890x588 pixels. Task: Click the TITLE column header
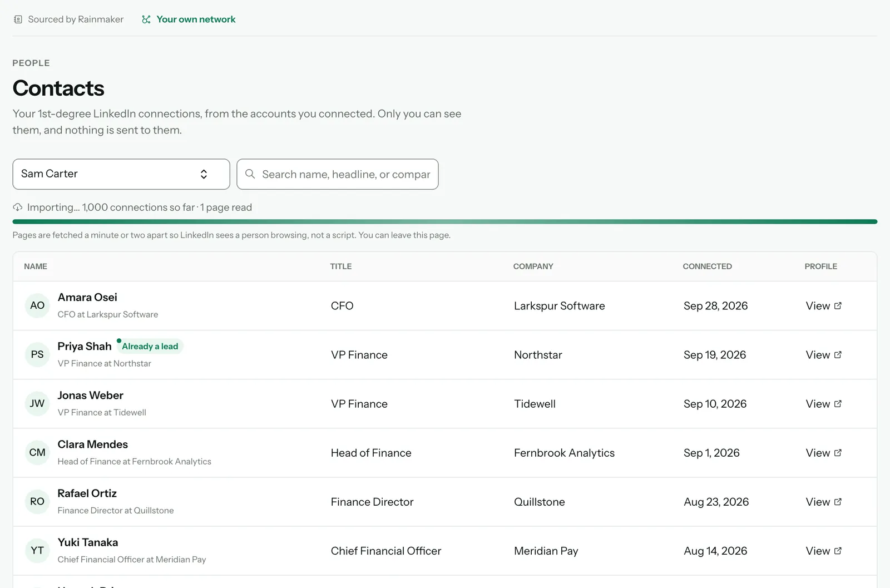341,266
